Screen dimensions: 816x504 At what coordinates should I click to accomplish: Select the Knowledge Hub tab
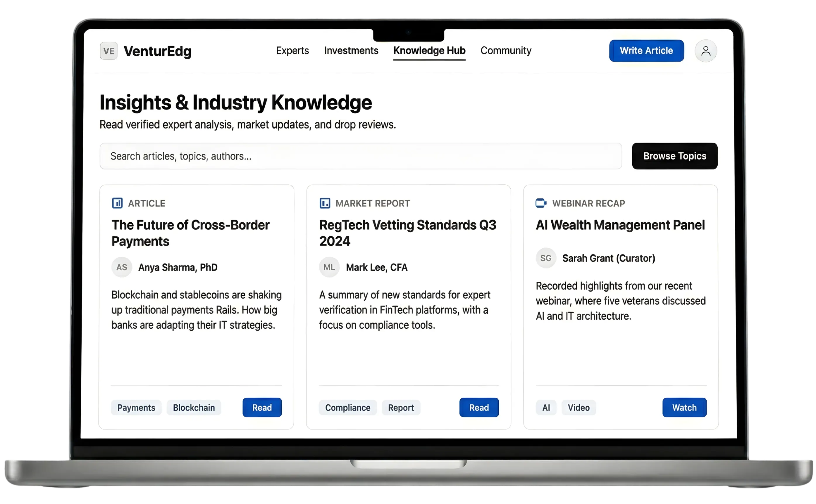[429, 51]
